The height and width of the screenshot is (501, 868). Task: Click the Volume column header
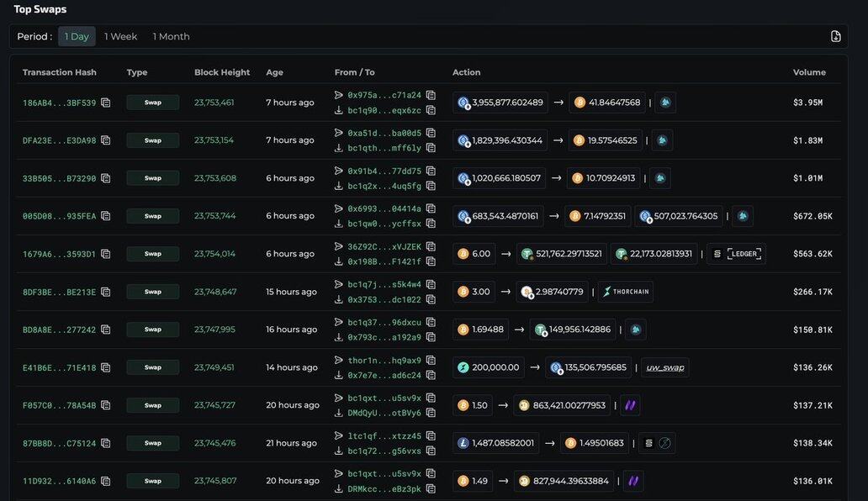[x=808, y=72]
